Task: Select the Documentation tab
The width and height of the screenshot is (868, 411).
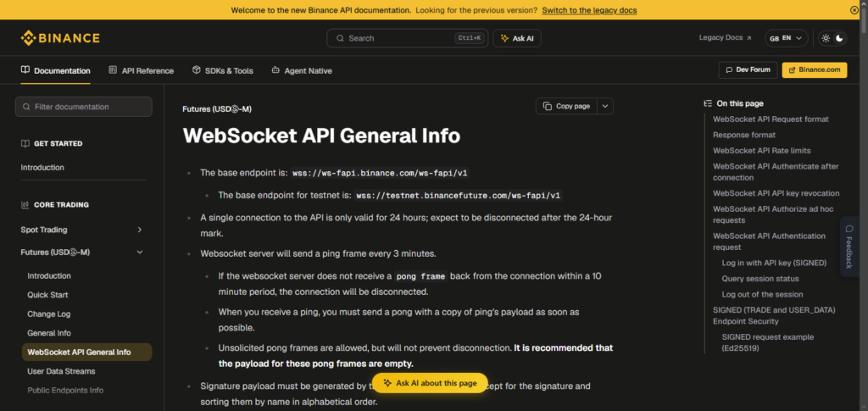Action: click(x=55, y=71)
